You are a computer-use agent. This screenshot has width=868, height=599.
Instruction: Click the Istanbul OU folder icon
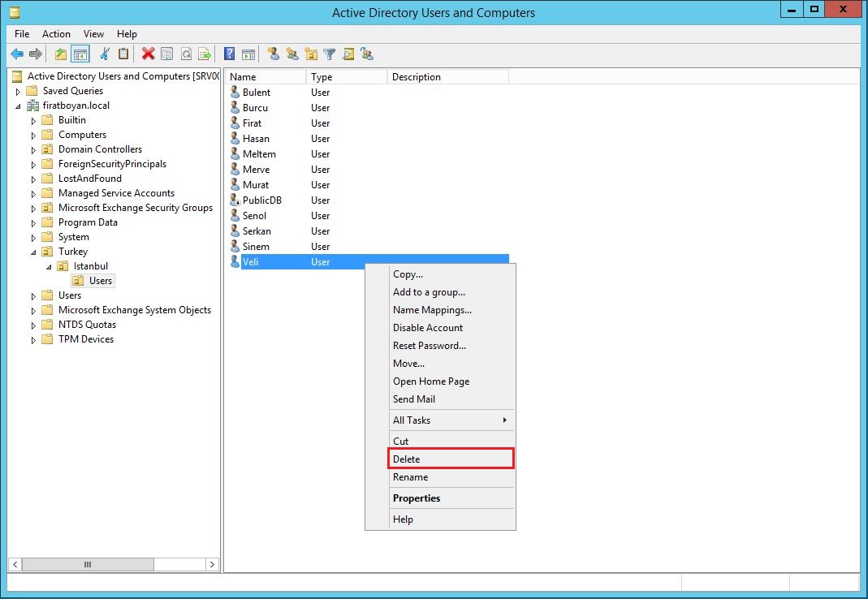click(x=63, y=266)
